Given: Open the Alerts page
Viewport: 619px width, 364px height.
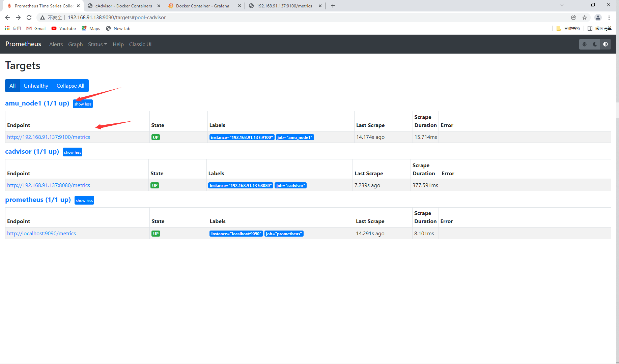Looking at the screenshot, I should tap(56, 44).
